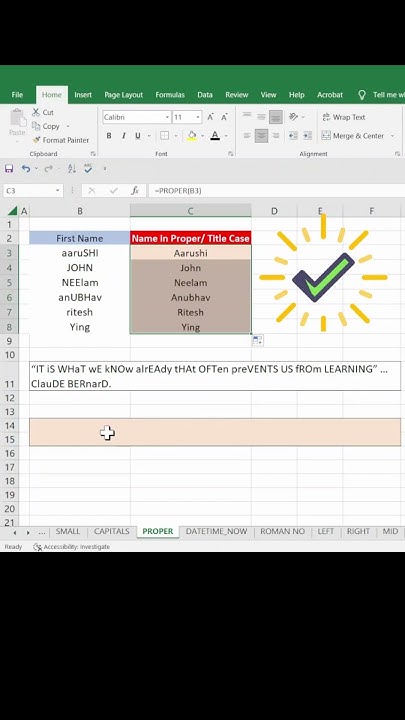Increase font size with the larger A icon

[x=210, y=117]
